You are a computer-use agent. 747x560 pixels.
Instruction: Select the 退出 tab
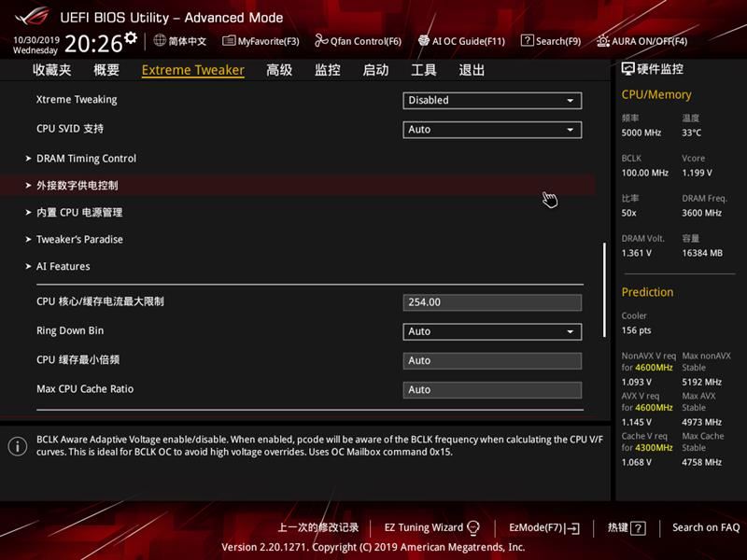pos(472,70)
